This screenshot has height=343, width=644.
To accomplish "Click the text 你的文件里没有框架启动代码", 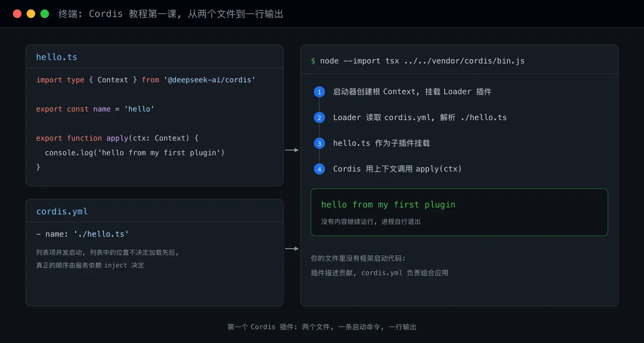I will 358,259.
